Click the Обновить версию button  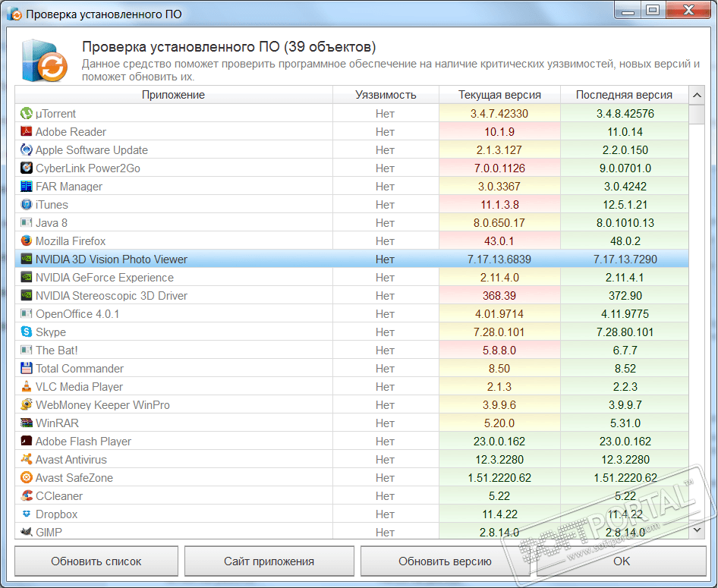coord(445,561)
